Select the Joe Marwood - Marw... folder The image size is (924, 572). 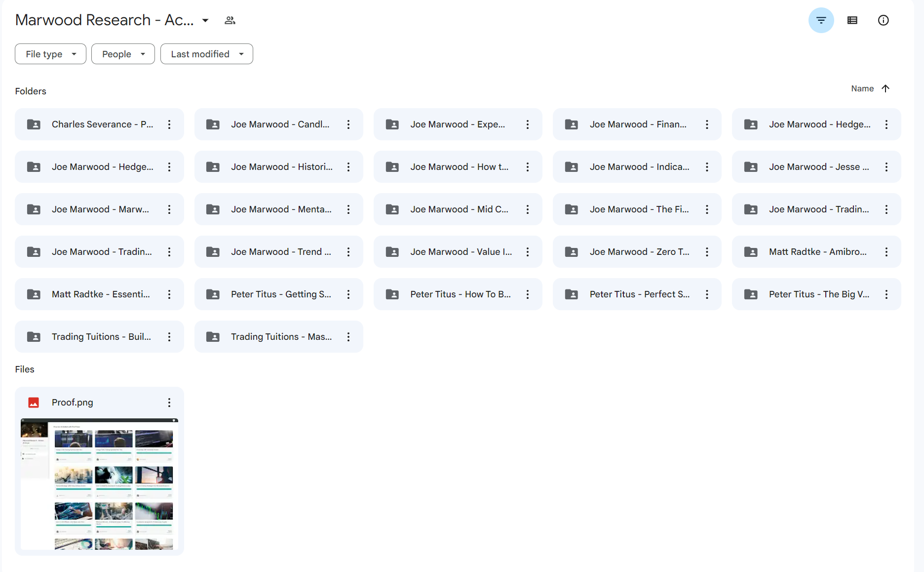click(99, 209)
